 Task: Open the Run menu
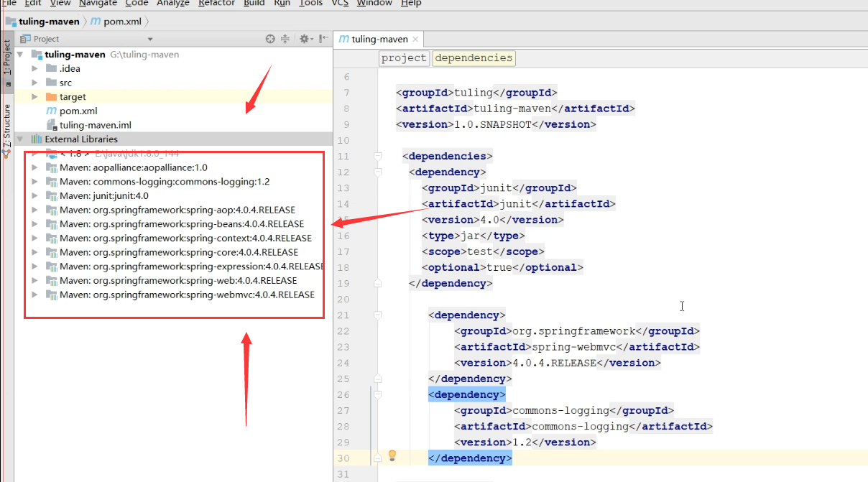282,4
